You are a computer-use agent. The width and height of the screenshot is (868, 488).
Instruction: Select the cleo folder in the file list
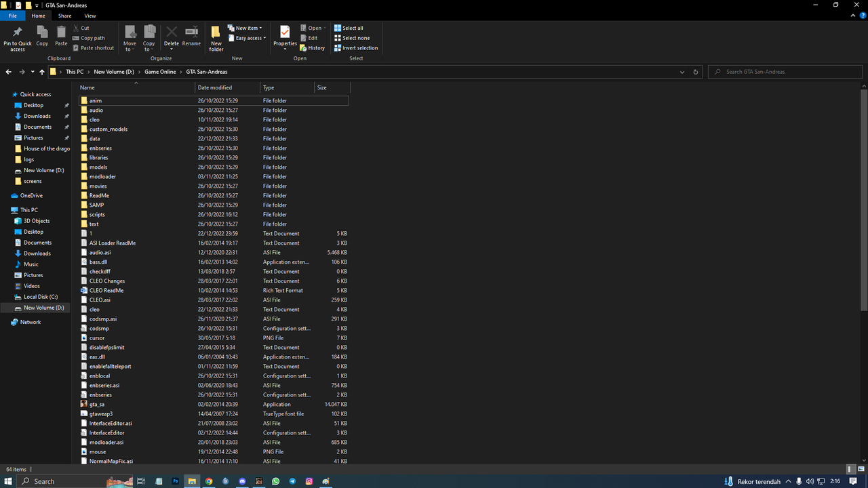(214, 119)
